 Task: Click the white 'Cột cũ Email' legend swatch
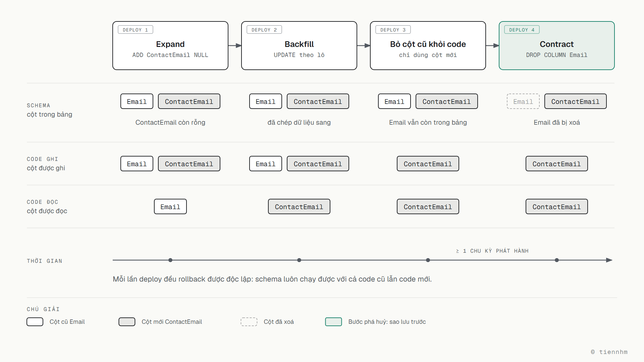[x=35, y=322]
